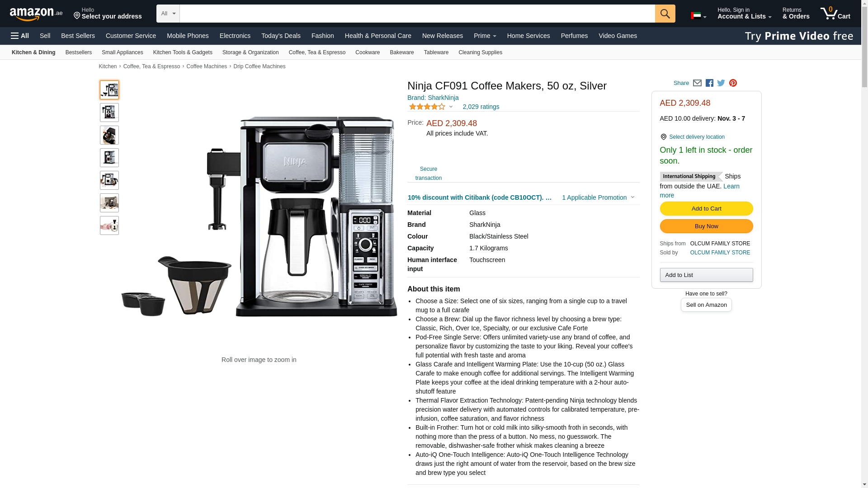This screenshot has height=488, width=868.
Task: Open the All hamburger menu
Action: tap(20, 36)
